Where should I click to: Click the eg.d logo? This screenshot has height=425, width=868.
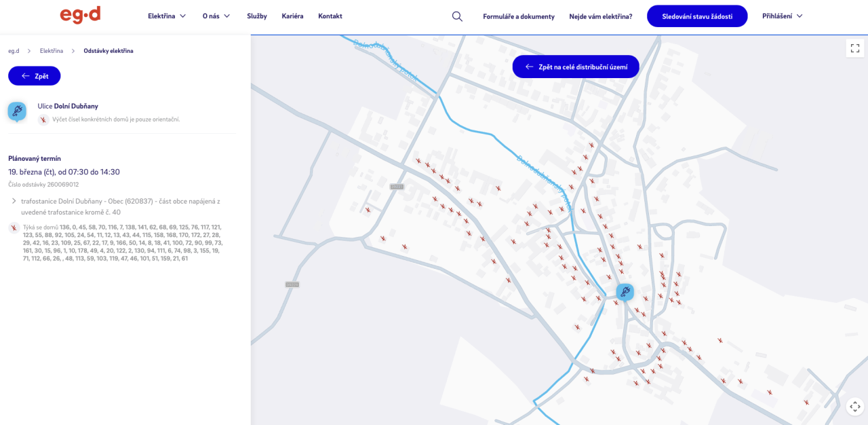tap(80, 15)
